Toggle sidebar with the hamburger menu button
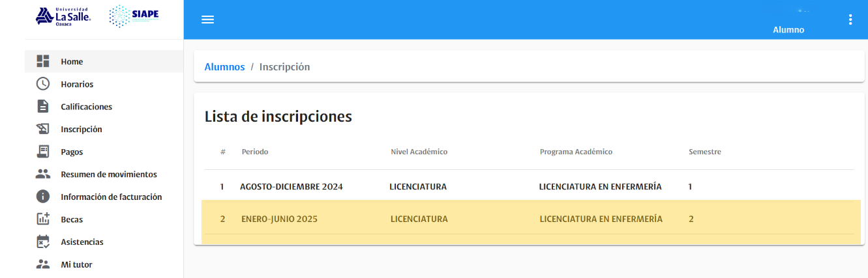 pyautogui.click(x=207, y=20)
